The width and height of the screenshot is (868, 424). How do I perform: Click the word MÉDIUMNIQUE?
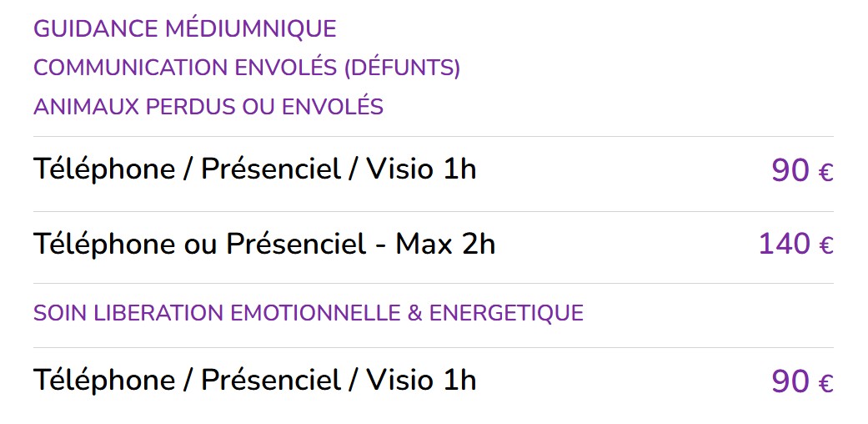point(251,29)
